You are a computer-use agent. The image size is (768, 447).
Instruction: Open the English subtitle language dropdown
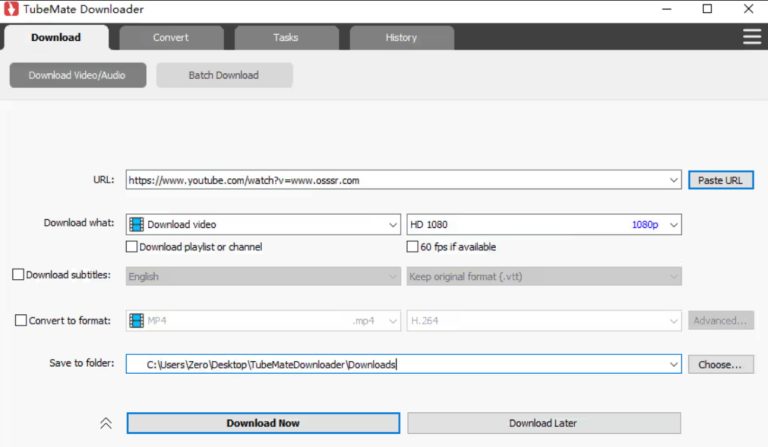point(263,276)
